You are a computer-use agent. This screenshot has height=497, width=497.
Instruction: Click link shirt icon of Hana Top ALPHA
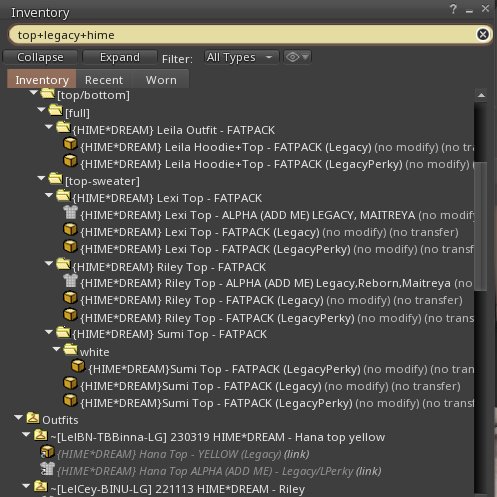[48, 469]
